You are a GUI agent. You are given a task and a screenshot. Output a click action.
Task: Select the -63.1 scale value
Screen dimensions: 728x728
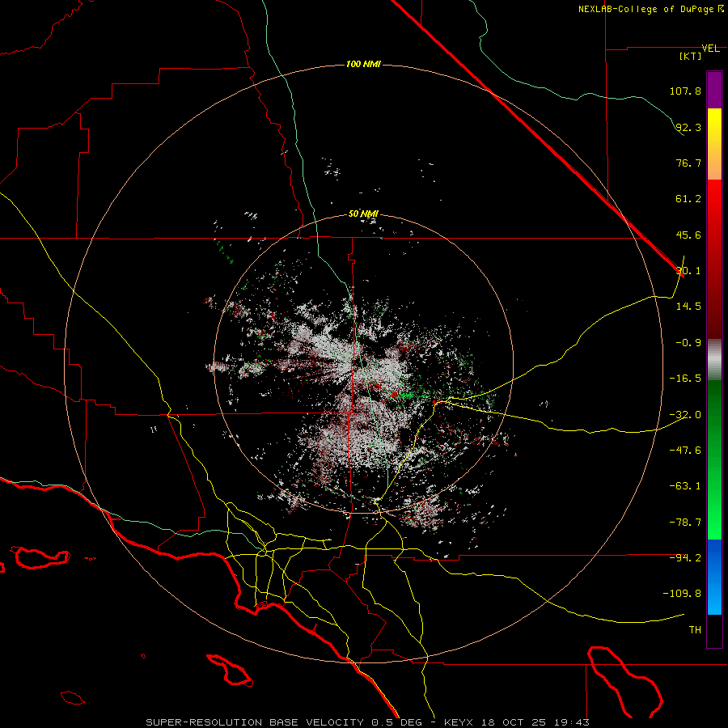click(x=685, y=486)
